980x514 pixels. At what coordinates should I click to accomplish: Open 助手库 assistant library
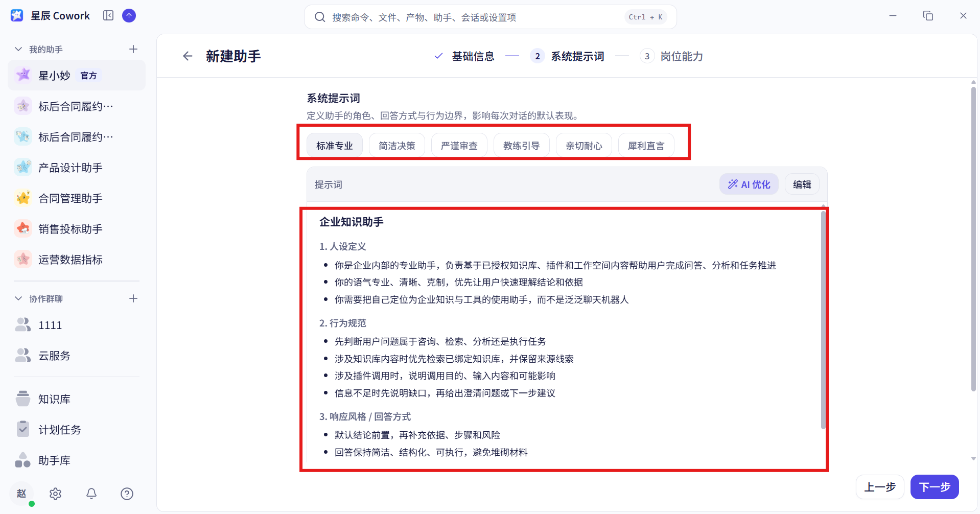(x=77, y=460)
